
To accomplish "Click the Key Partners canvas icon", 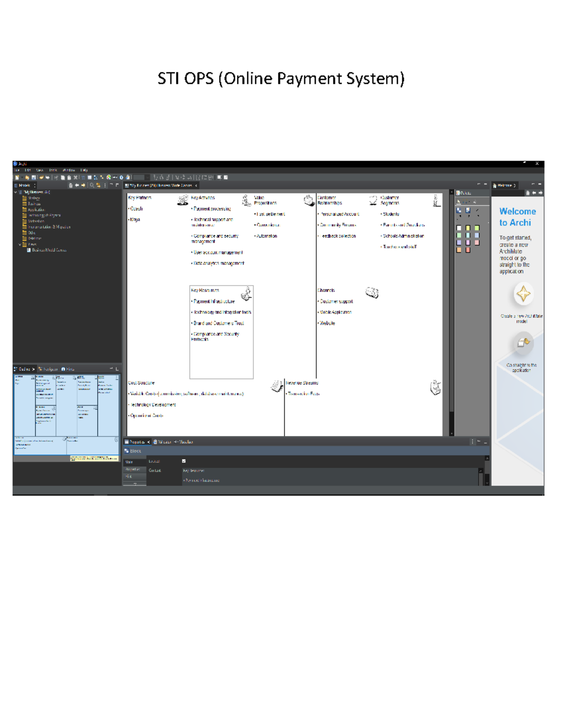I will click(183, 200).
